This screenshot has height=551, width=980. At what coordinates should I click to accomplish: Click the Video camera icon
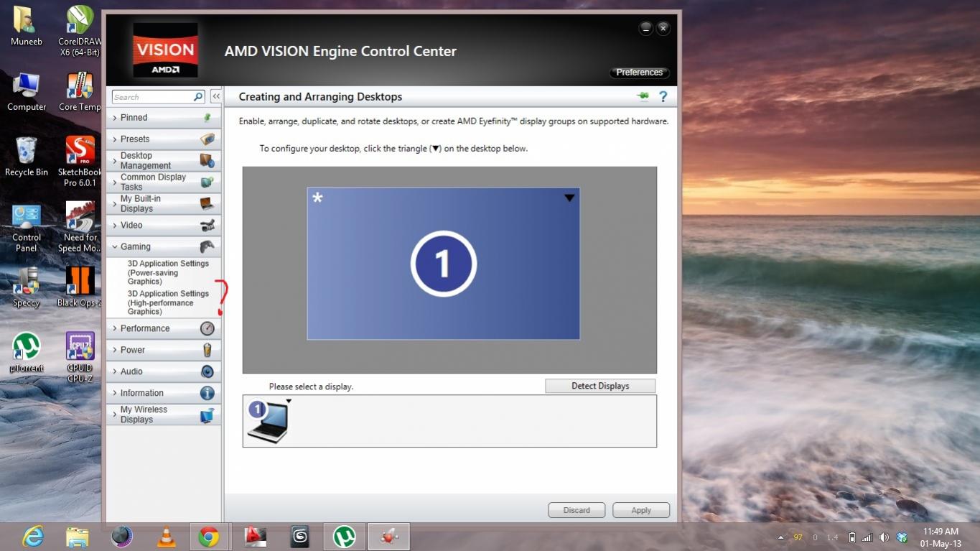pos(207,225)
